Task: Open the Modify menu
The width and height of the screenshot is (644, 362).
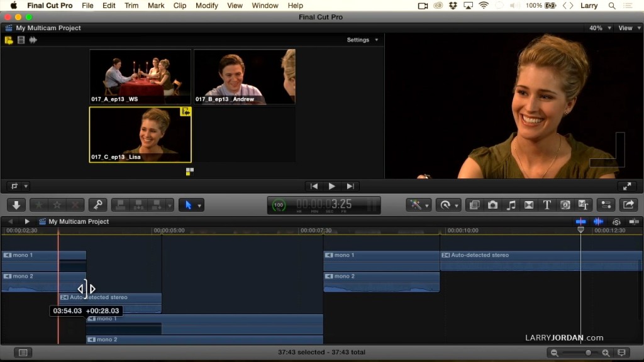Action: [206, 6]
